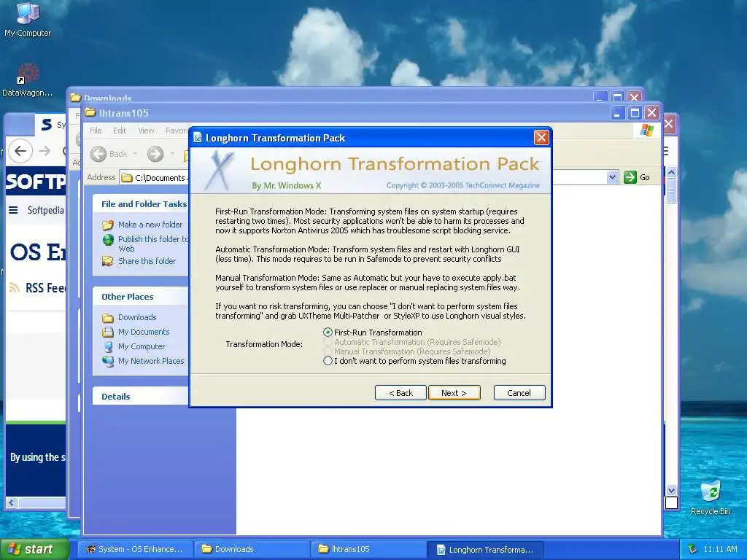This screenshot has width=747, height=560.
Task: Close the Longhorn Transformation Pack dialog
Action: pos(541,138)
